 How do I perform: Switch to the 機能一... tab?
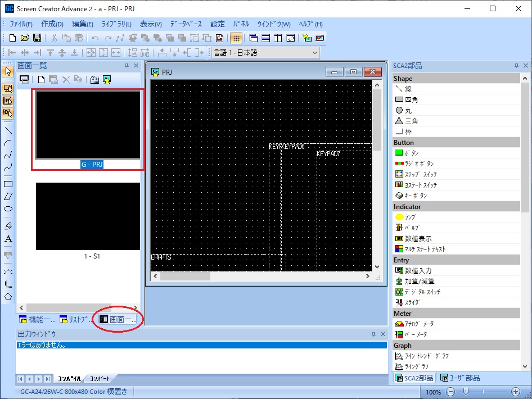click(x=37, y=319)
